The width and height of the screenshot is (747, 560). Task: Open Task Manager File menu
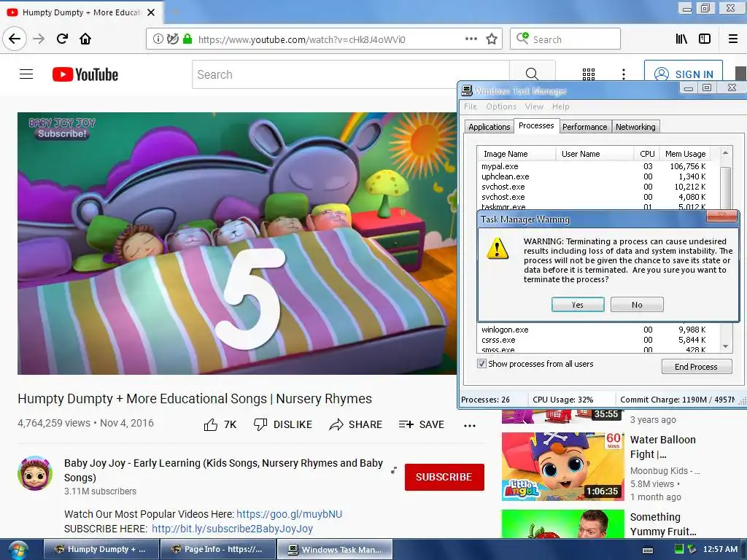click(471, 106)
